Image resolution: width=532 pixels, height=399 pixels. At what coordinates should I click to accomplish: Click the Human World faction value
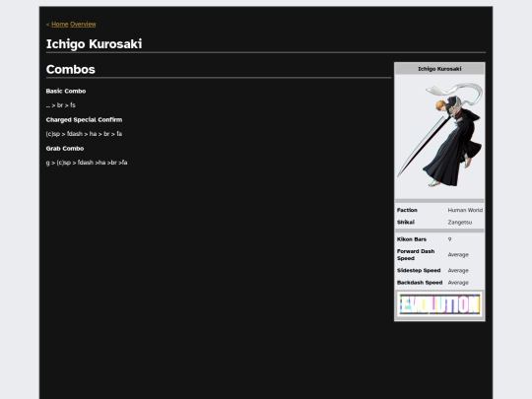(465, 210)
